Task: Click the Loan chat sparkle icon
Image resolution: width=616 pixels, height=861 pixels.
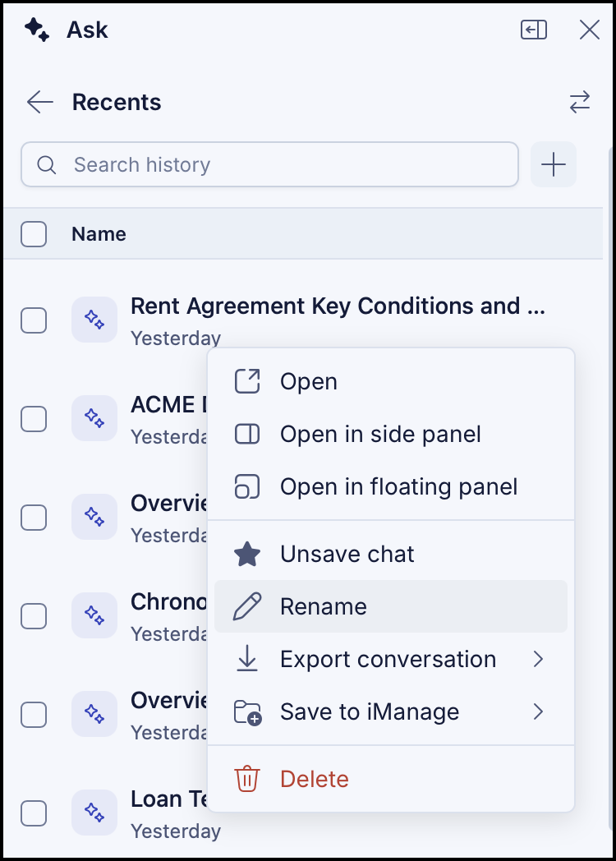Action: click(x=94, y=813)
